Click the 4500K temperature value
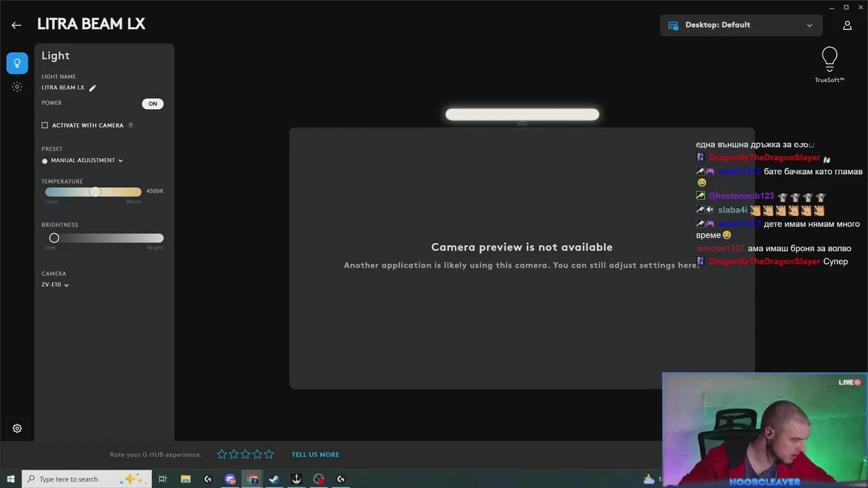Image resolution: width=868 pixels, height=488 pixels. tap(155, 191)
